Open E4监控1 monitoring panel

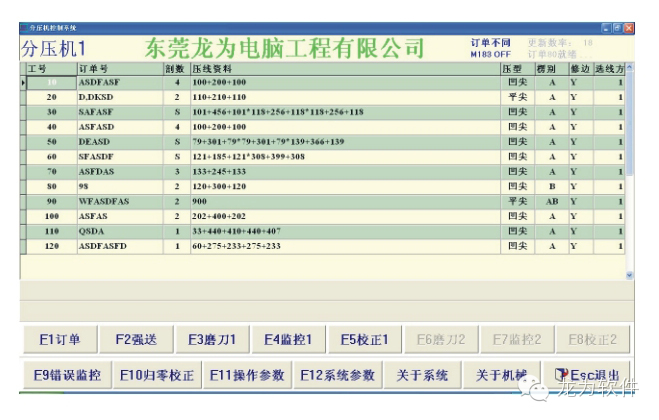[288, 339]
